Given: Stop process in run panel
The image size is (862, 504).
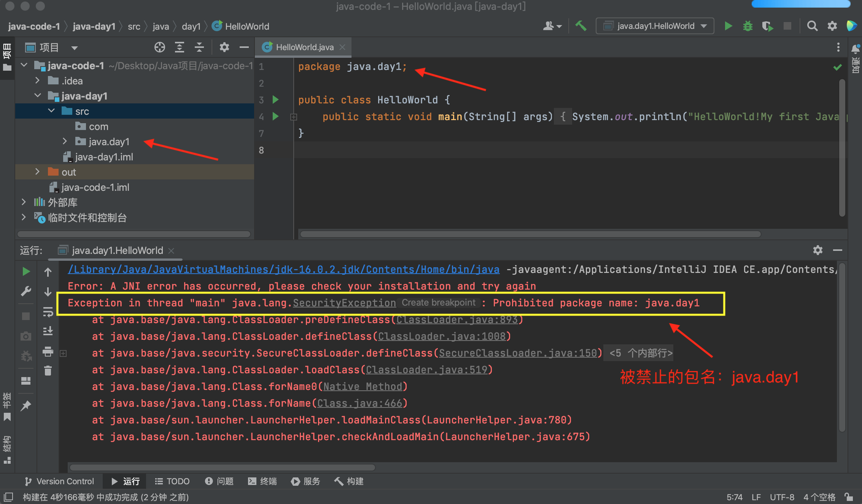Looking at the screenshot, I should coord(26,316).
